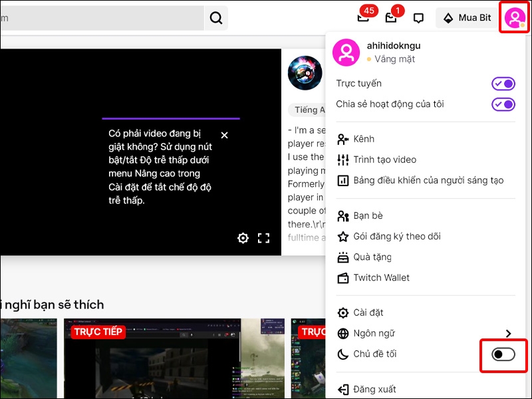Expand the Ngôn ngữ submenu chevron
The height and width of the screenshot is (399, 532).
(509, 333)
